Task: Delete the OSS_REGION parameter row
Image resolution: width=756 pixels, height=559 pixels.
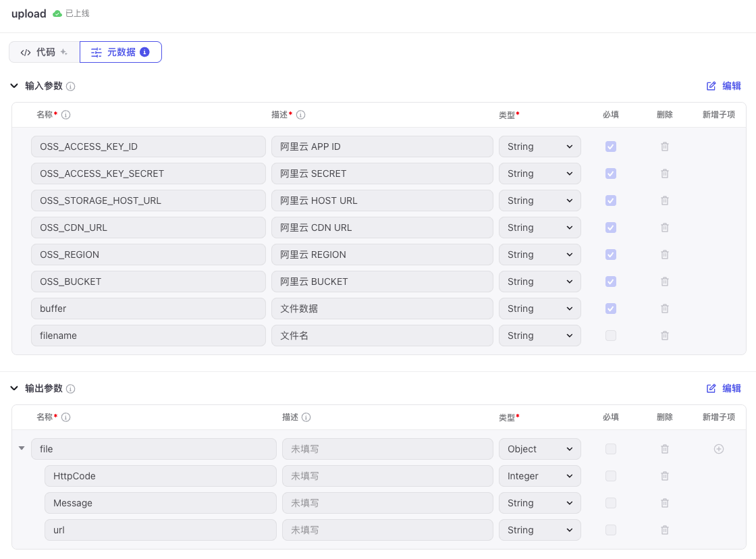Action: point(664,255)
